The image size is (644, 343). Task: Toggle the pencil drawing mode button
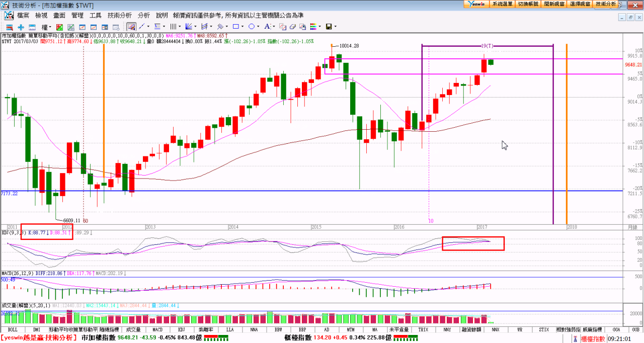pos(131,27)
